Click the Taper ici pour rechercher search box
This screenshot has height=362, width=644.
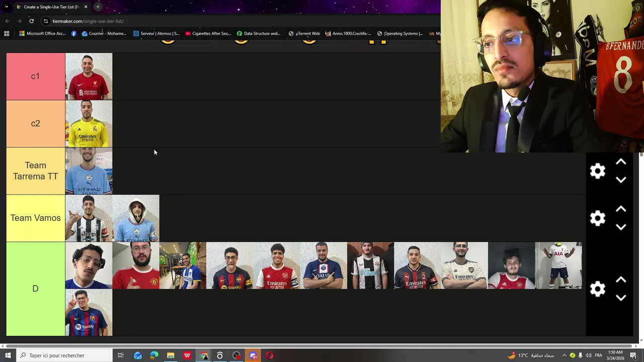click(64, 355)
